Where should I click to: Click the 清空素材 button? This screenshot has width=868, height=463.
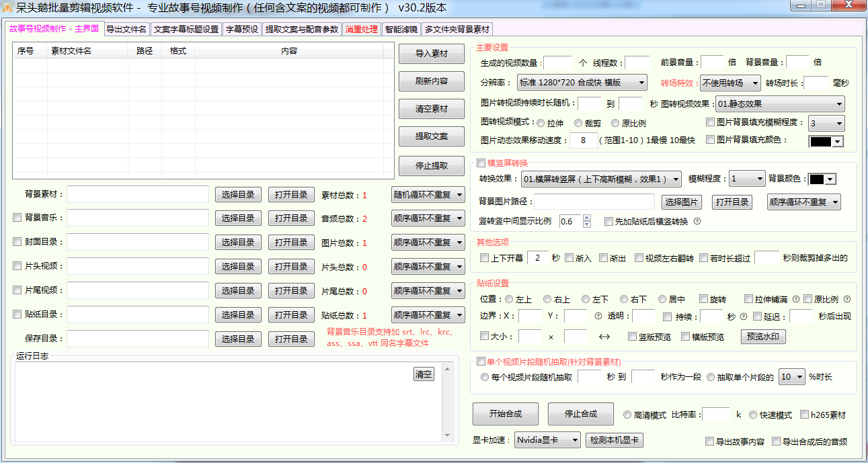pyautogui.click(x=432, y=108)
